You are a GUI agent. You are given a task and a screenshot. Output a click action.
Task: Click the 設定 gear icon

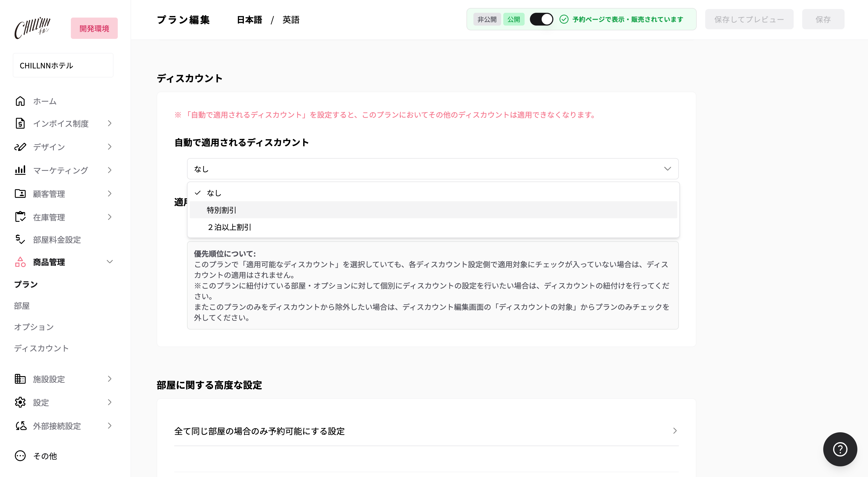pos(20,402)
